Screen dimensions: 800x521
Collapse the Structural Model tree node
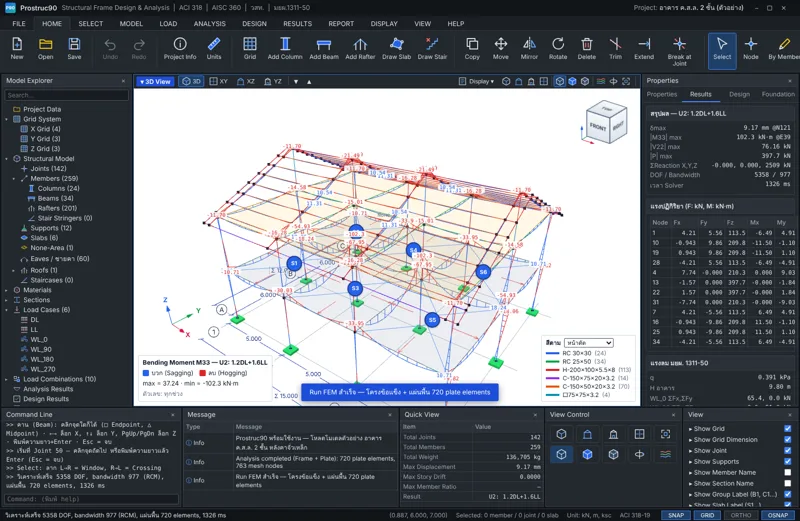(7, 159)
